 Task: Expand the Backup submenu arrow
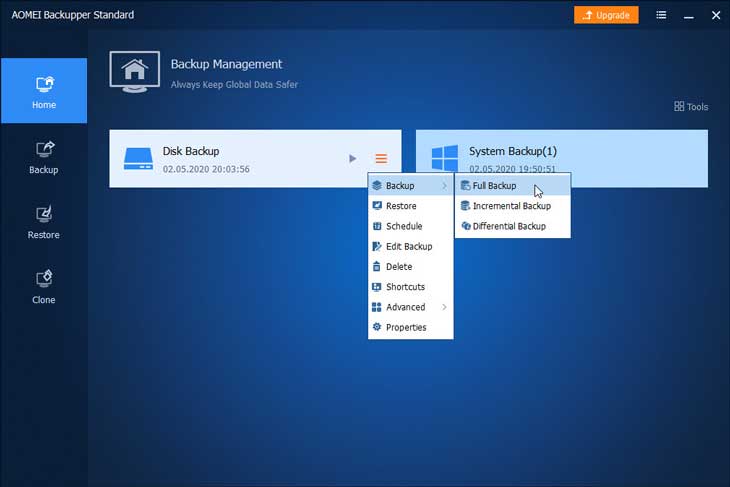(445, 186)
